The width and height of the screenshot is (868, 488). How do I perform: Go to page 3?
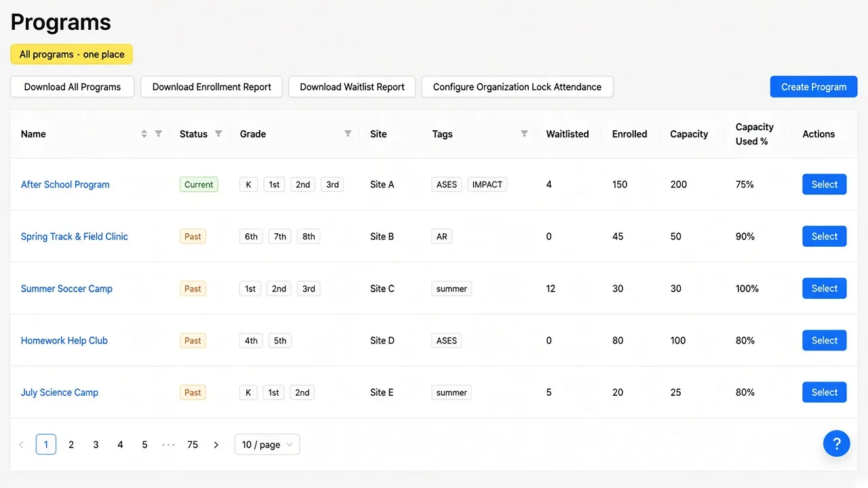click(96, 445)
